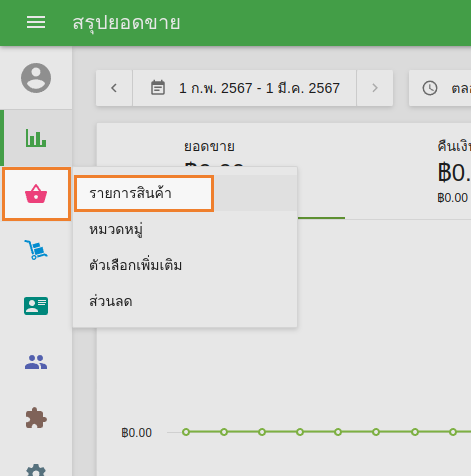Screen dimensions: 471x476
Task: Open the employees ID card icon
Action: (36, 306)
